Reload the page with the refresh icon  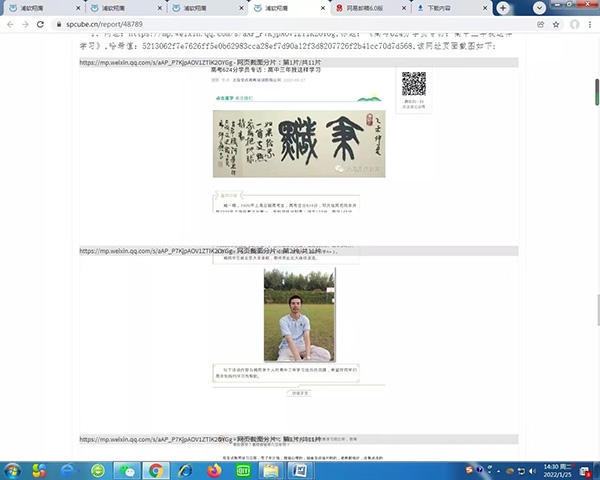point(44,23)
